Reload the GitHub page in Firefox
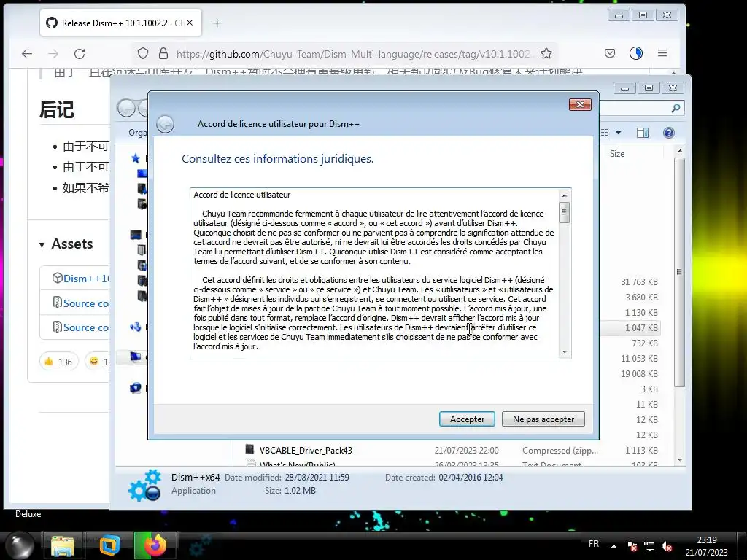This screenshot has width=747, height=560. tap(80, 53)
